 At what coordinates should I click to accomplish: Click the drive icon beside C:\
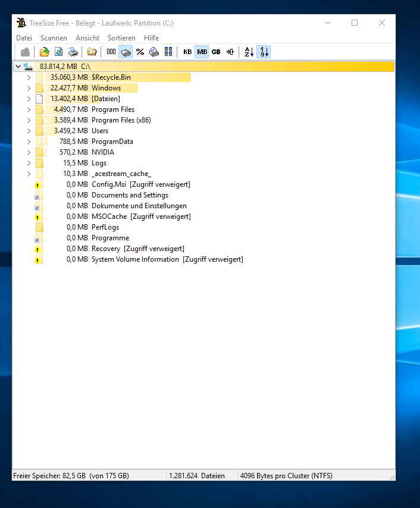28,67
